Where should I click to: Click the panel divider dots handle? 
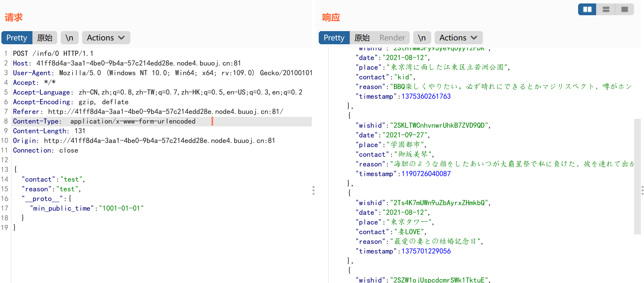click(x=314, y=190)
